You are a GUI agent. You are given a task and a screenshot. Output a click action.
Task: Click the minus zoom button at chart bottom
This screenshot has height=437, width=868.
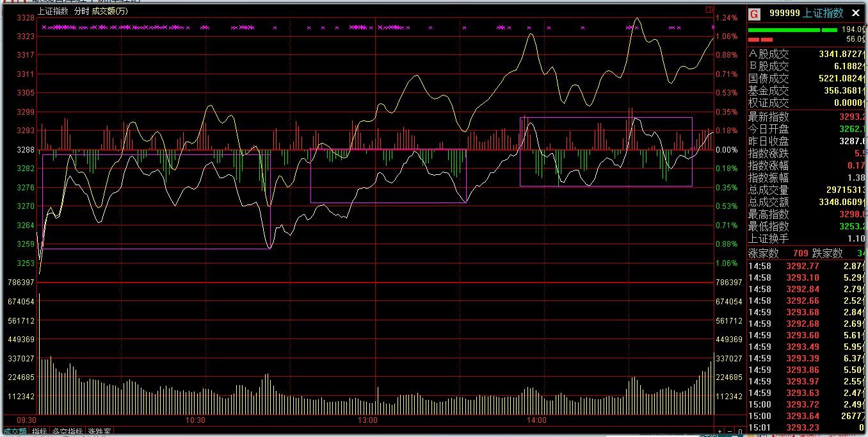[729, 432]
